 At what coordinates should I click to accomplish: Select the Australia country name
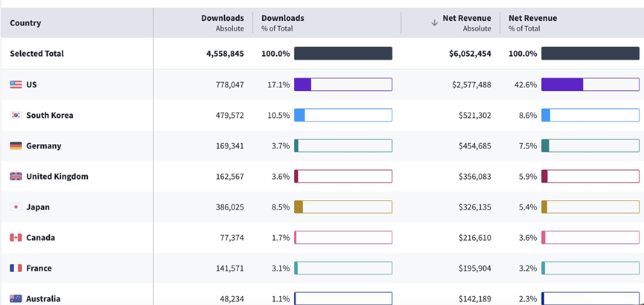(43, 299)
